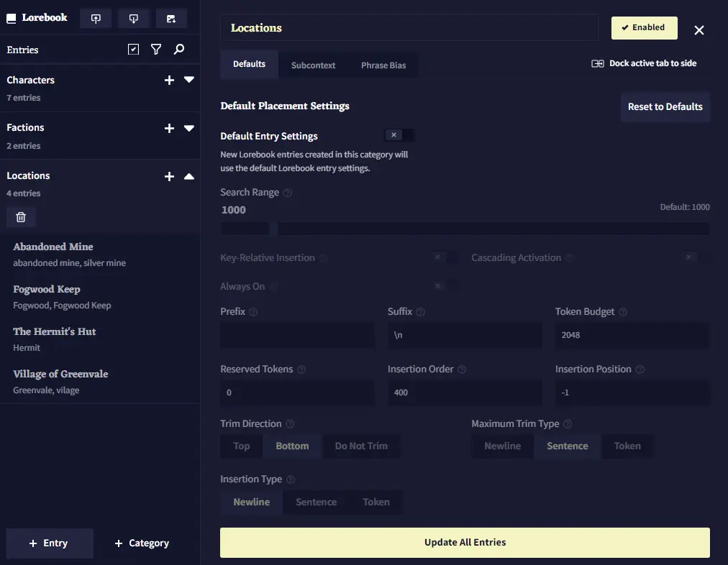Toggle the Default Entry Settings switch
This screenshot has width=728, height=565.
[399, 135]
